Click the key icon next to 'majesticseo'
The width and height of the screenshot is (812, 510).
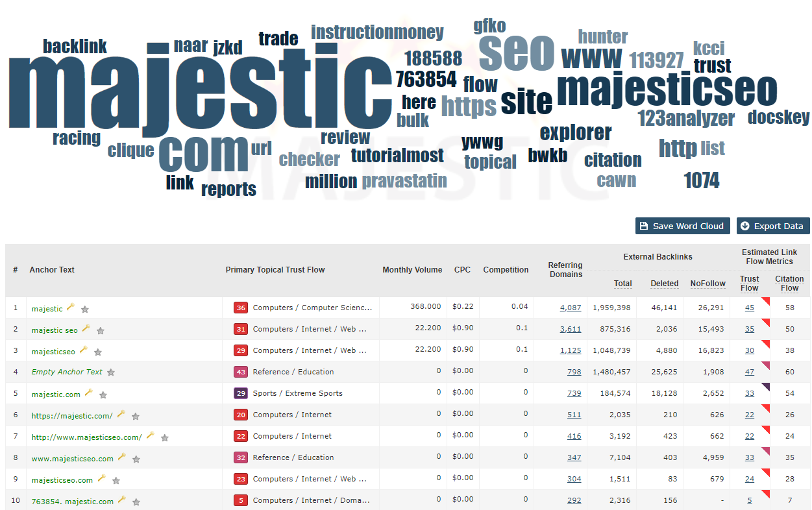(x=83, y=350)
